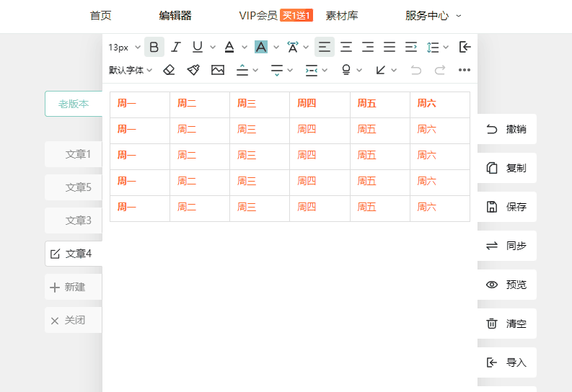Image resolution: width=572 pixels, height=392 pixels.
Task: Click the 复制 copy button
Action: click(506, 168)
